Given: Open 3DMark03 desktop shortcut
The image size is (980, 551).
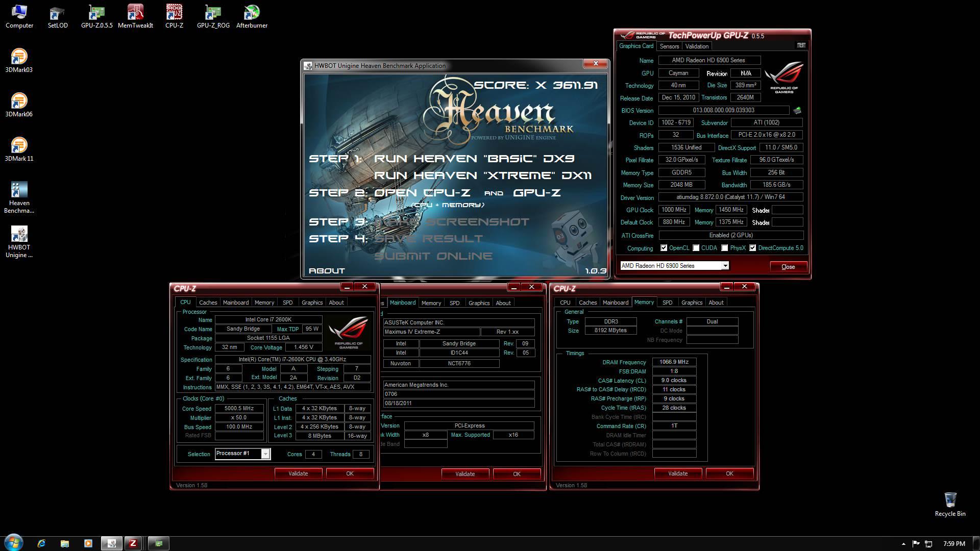Looking at the screenshot, I should (x=19, y=60).
